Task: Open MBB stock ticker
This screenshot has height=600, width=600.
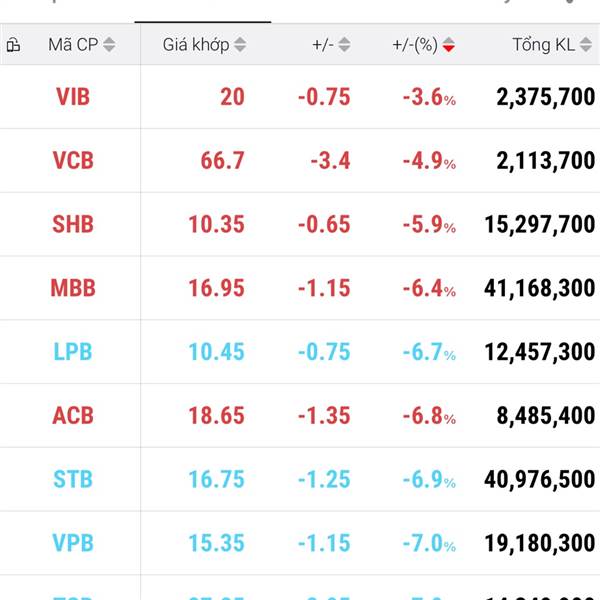Action: (73, 288)
